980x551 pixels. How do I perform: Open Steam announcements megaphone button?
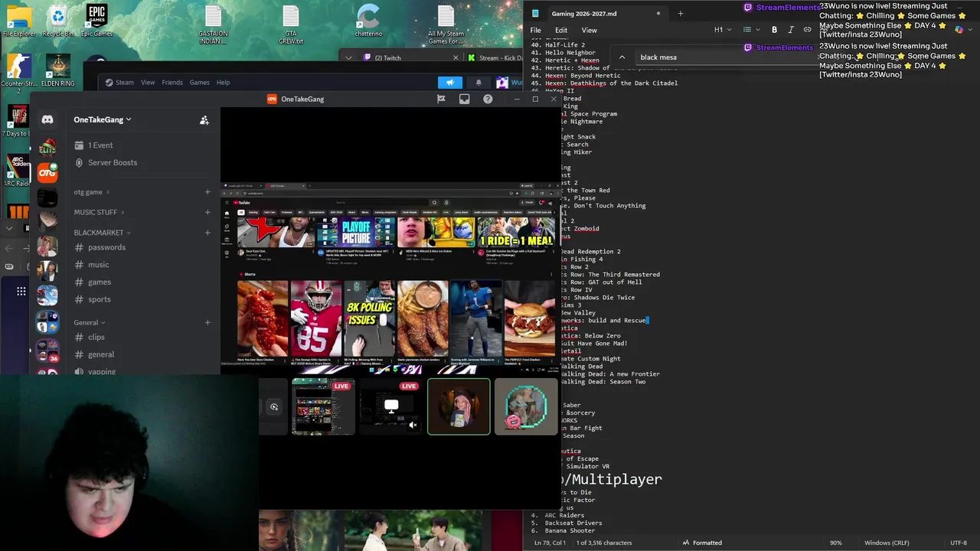tap(450, 82)
